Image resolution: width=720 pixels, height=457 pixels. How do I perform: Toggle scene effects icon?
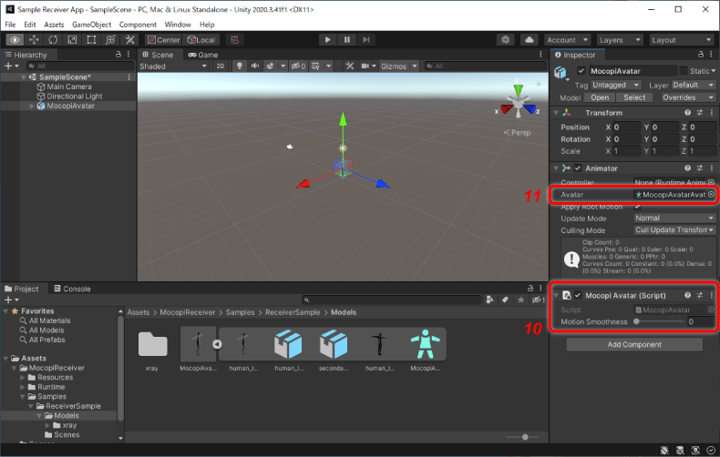(x=270, y=66)
